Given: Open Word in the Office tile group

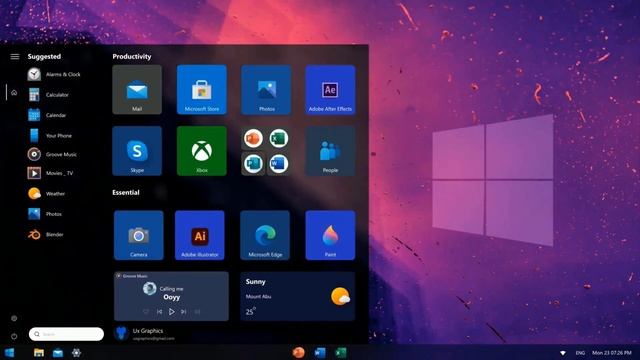Looking at the screenshot, I should coord(279,164).
